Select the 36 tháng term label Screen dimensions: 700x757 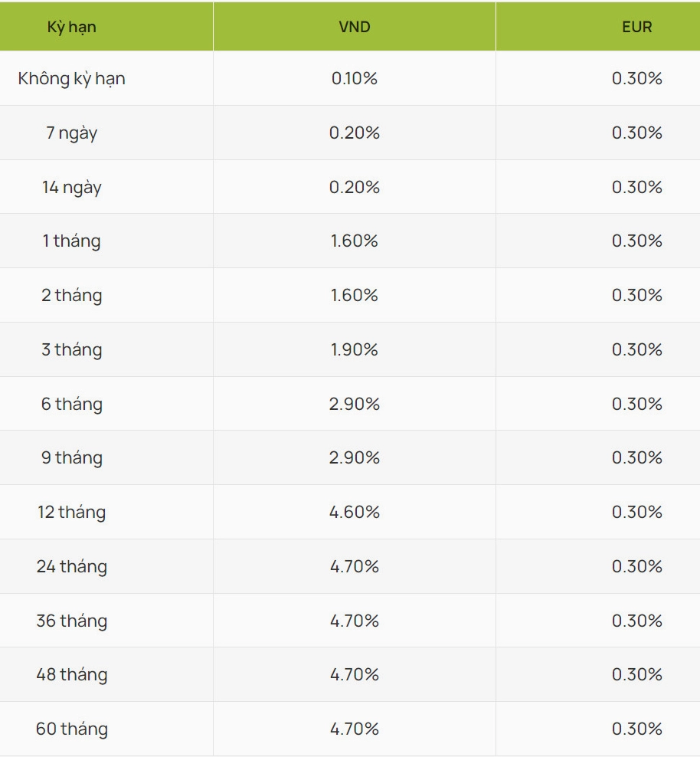71,621
